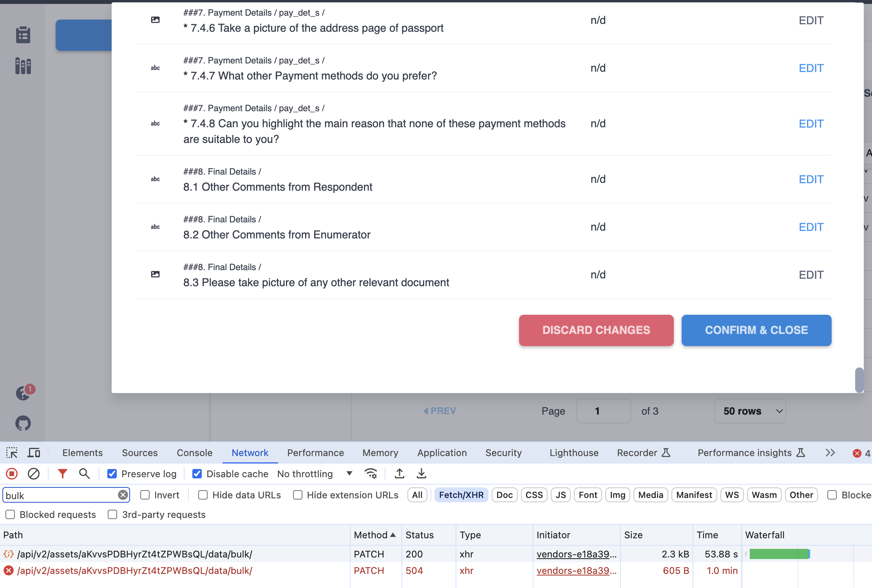Click the modal vertical scrollbar thumb
The image size is (872, 588).
(859, 379)
